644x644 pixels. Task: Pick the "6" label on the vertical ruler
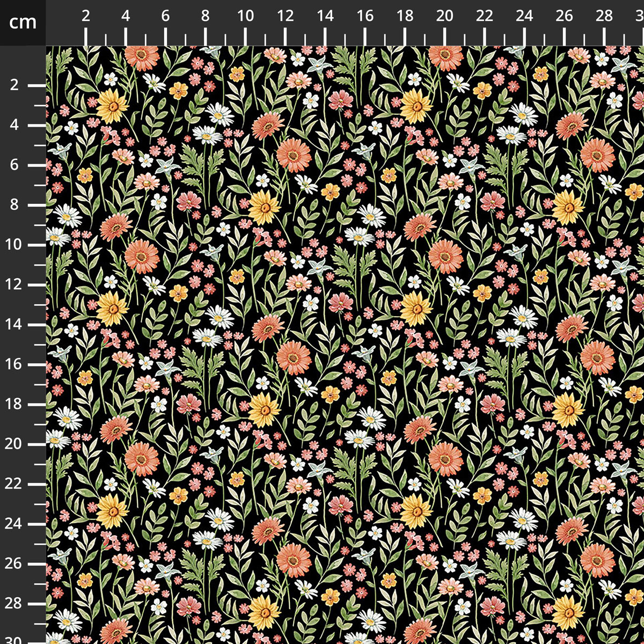14,165
